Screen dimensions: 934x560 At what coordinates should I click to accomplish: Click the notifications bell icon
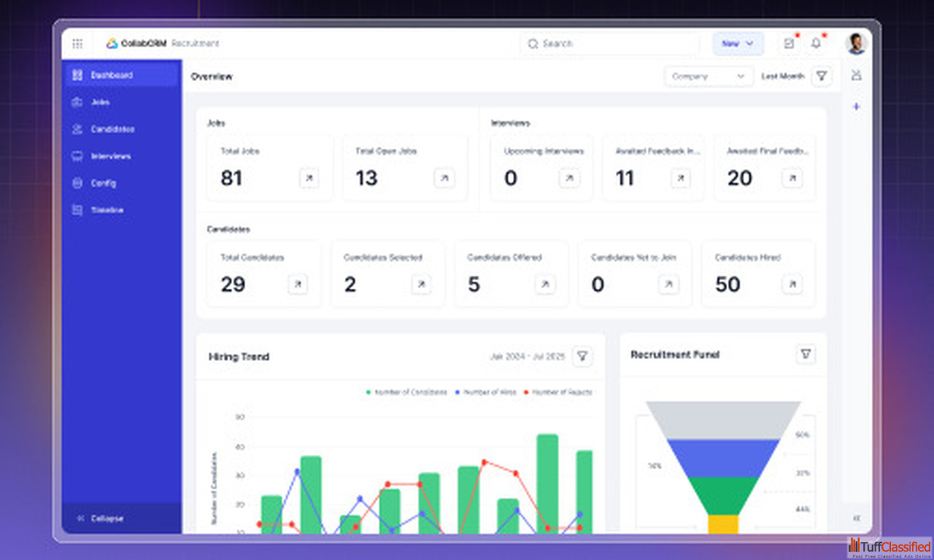[x=816, y=44]
